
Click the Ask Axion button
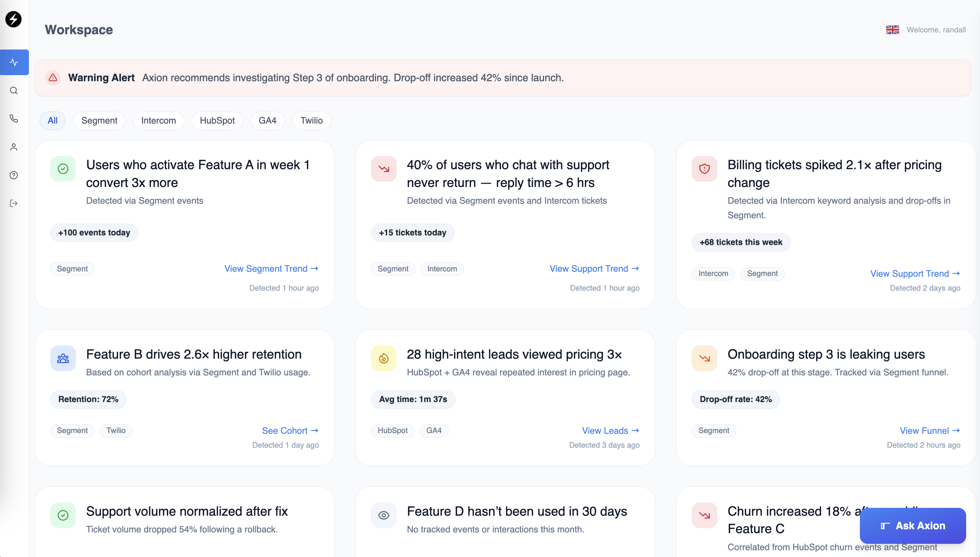pos(913,526)
